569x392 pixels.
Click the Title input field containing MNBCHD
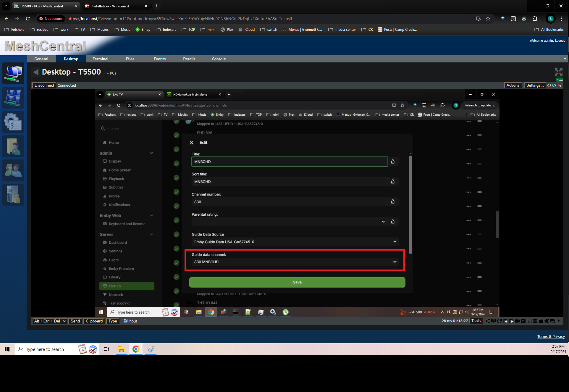289,162
